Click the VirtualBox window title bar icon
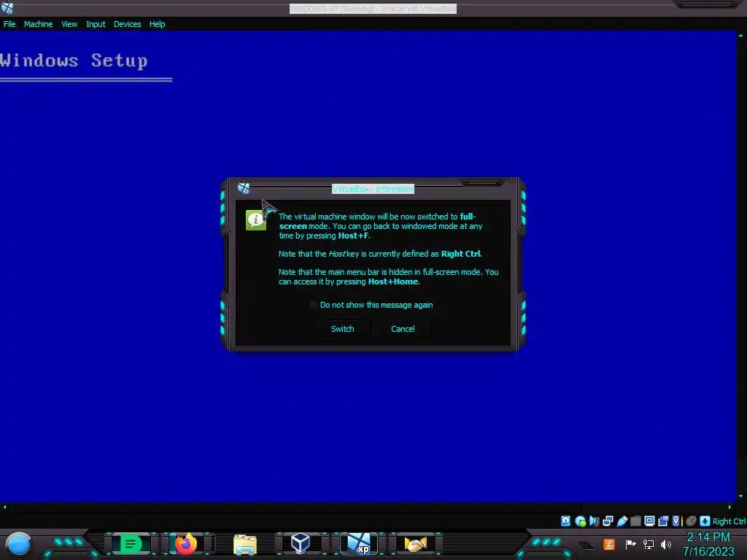This screenshot has width=747, height=560. pyautogui.click(x=7, y=7)
